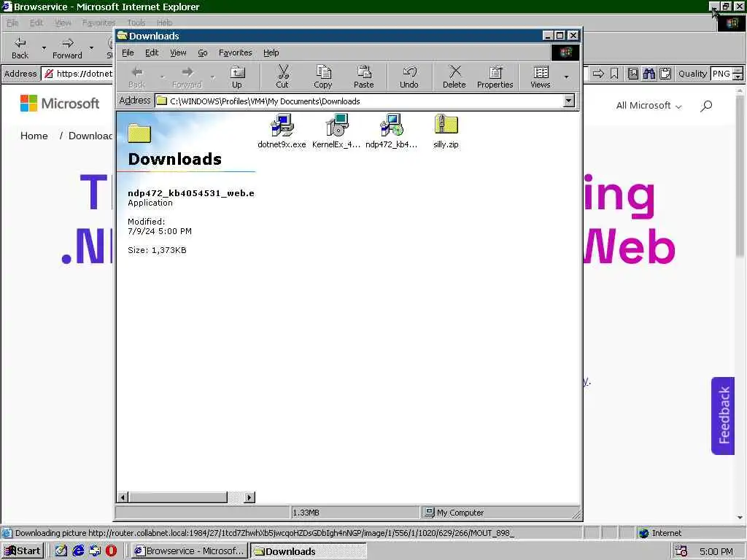The height and width of the screenshot is (560, 747).
Task: Click the clipboard icon in Browservice toolbar
Action: point(665,74)
